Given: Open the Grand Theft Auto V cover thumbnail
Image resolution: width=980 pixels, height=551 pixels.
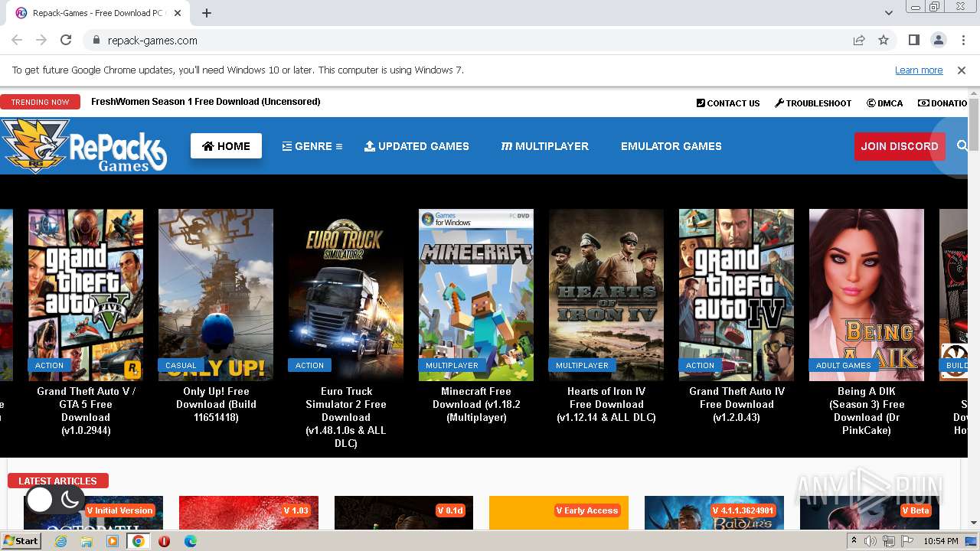Looking at the screenshot, I should coord(86,295).
